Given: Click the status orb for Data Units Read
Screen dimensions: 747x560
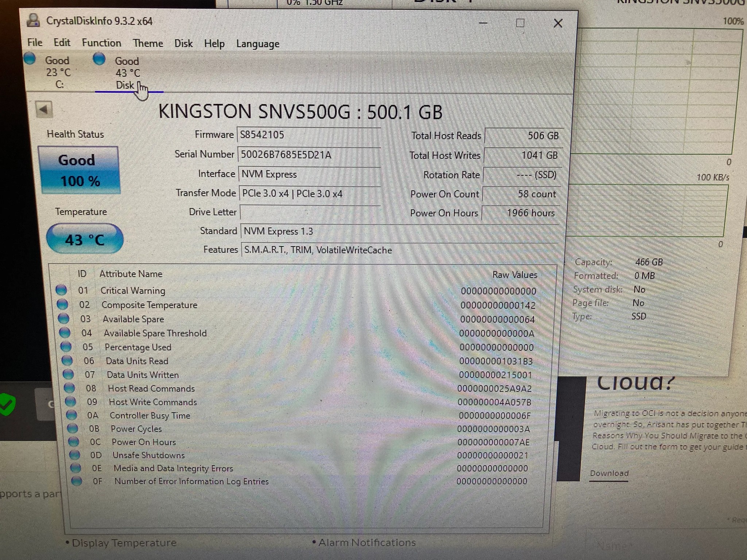Looking at the screenshot, I should pyautogui.click(x=67, y=360).
